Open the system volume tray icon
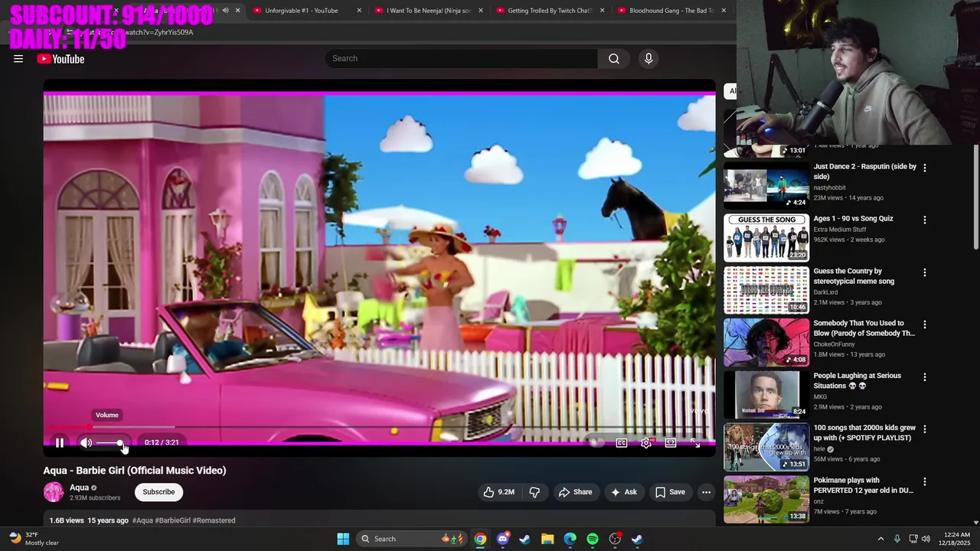The width and height of the screenshot is (980, 551). point(926,539)
